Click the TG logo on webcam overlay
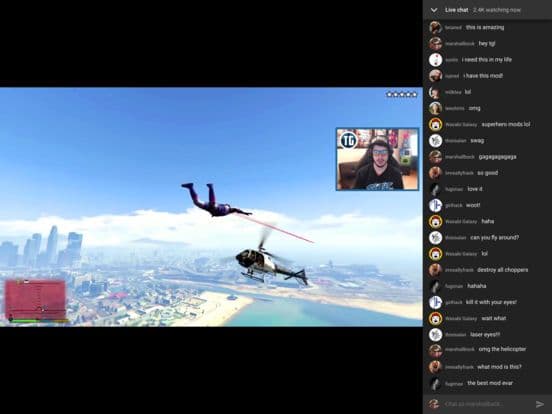Screen dimensions: 552x414 click(x=349, y=140)
